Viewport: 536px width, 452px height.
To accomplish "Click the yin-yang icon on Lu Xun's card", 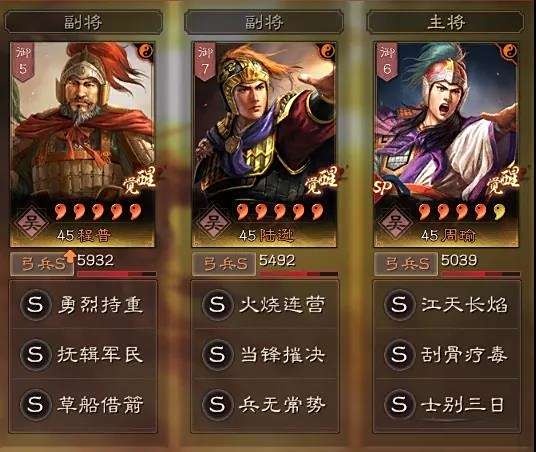I will [328, 52].
